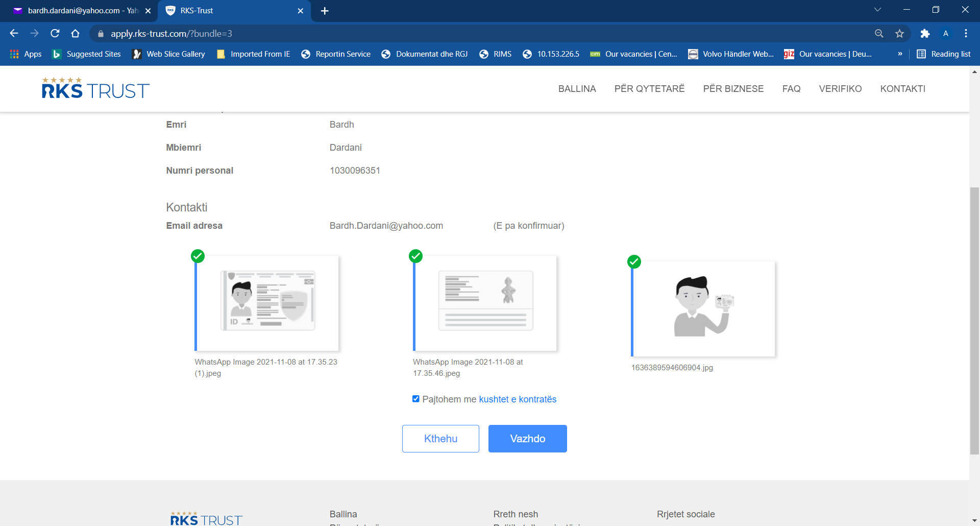Click the RKS TRUST header logo
This screenshot has width=980, height=526.
[x=95, y=88]
